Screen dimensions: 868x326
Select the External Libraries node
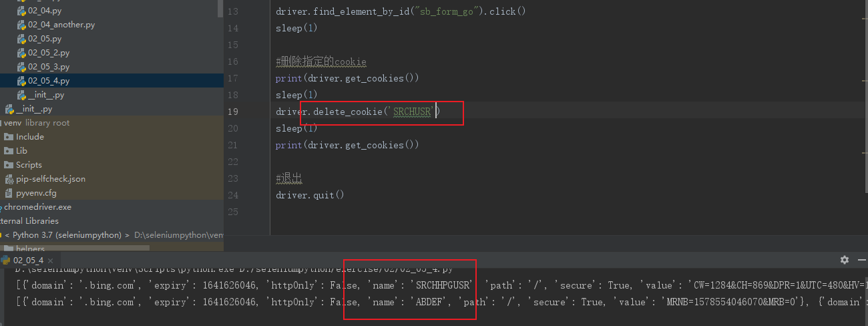pyautogui.click(x=29, y=221)
